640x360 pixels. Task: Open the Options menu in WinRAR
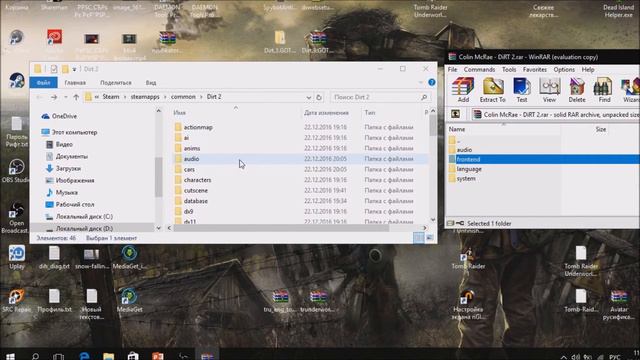point(564,70)
